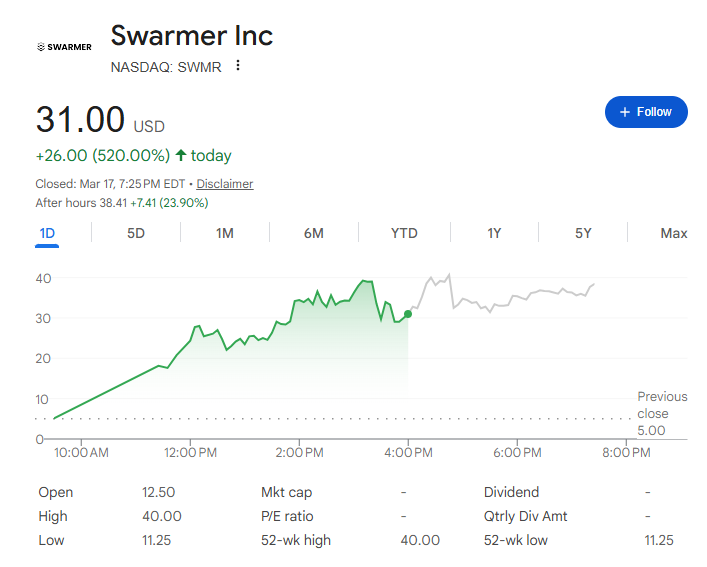Select the YTD chart range
Image resolution: width=707 pixels, height=567 pixels.
click(x=404, y=233)
